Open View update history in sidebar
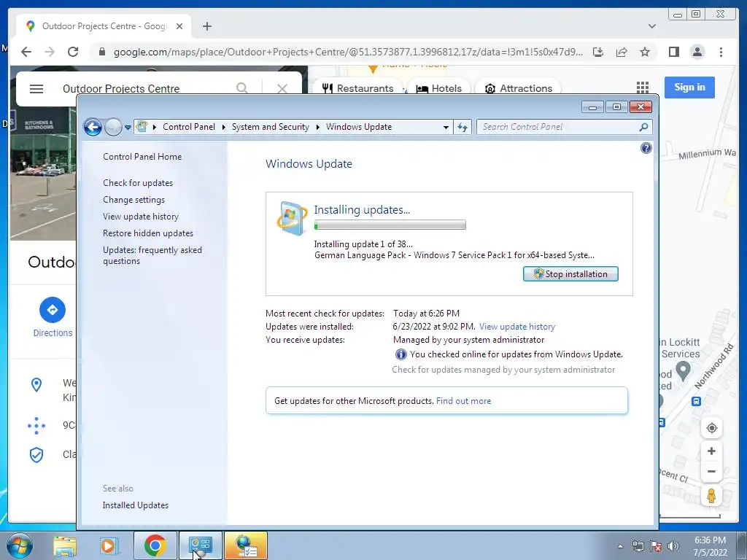 point(141,216)
